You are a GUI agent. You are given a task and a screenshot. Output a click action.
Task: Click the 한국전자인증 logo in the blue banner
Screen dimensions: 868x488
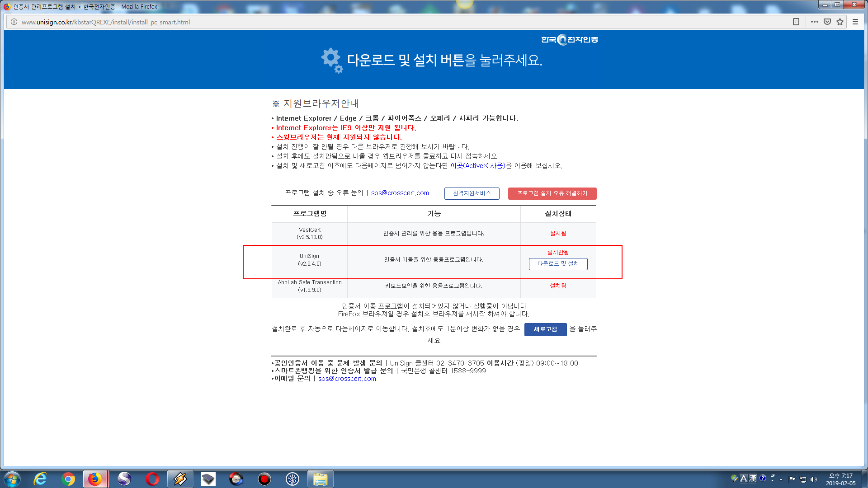click(x=570, y=40)
